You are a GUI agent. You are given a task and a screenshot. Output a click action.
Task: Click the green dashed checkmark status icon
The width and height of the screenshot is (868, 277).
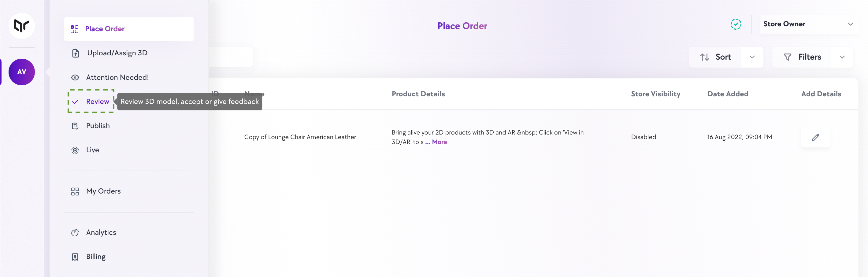[x=736, y=24]
